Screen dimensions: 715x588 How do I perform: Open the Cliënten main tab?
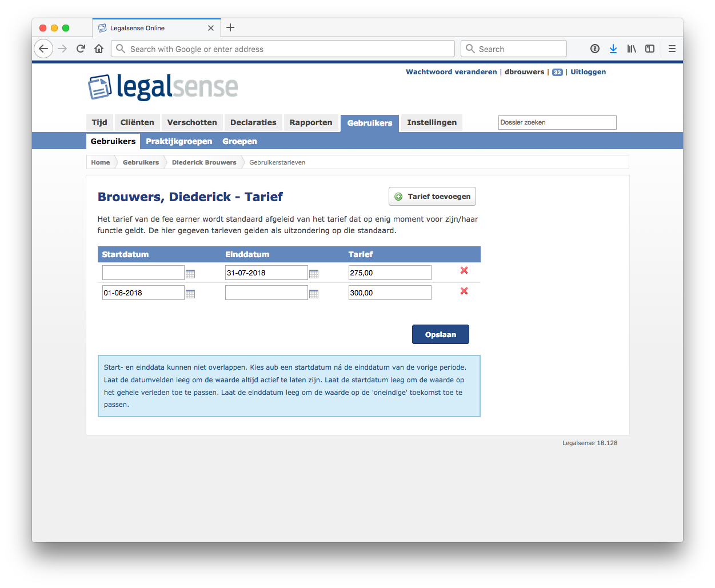[137, 122]
